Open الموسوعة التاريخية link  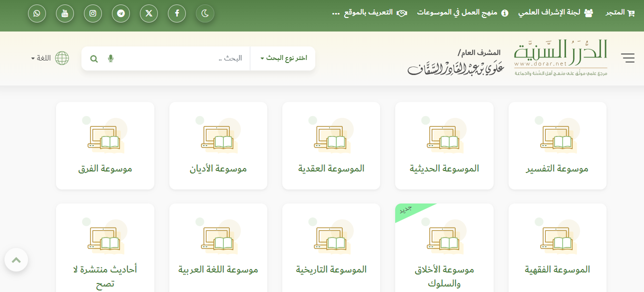pyautogui.click(x=331, y=270)
